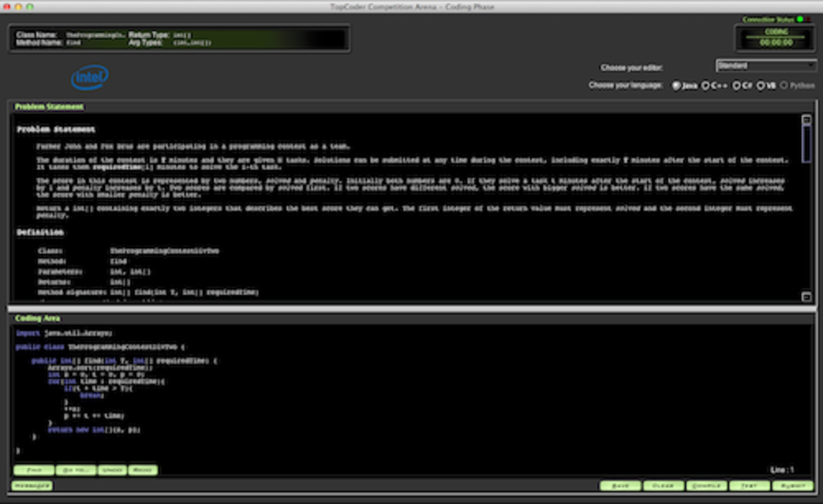Click the bold Problem Statement heading in text
The height and width of the screenshot is (504, 823).
click(56, 129)
